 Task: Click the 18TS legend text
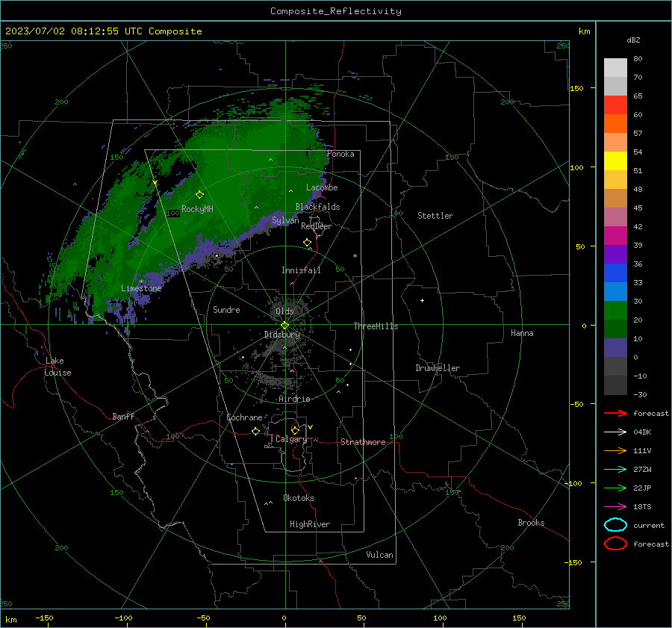click(x=642, y=506)
